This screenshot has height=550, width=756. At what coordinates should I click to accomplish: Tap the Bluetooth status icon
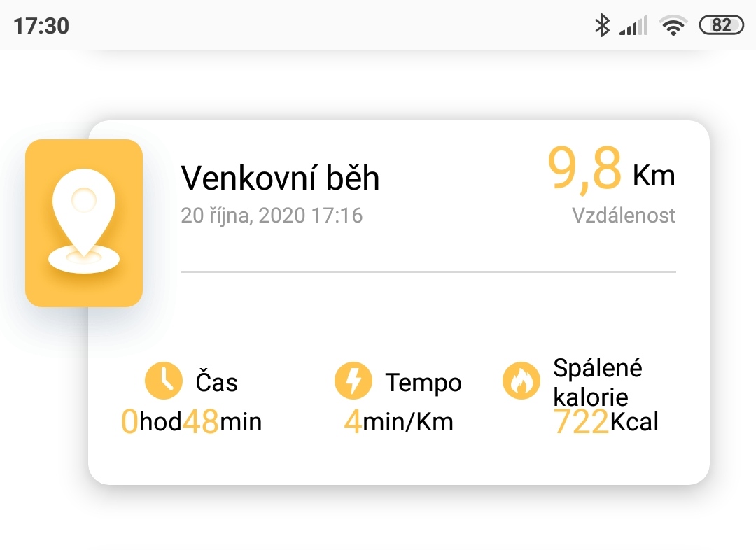pos(602,25)
